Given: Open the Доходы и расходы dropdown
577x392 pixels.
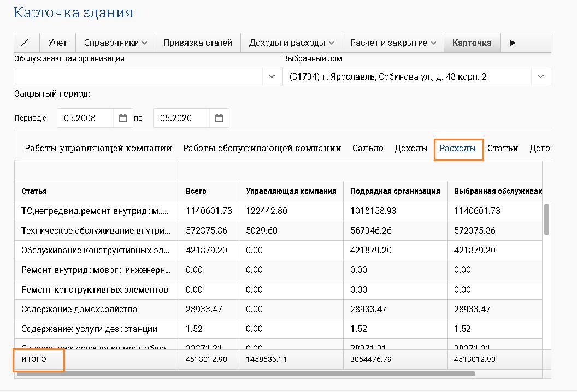Looking at the screenshot, I should pyautogui.click(x=290, y=43).
